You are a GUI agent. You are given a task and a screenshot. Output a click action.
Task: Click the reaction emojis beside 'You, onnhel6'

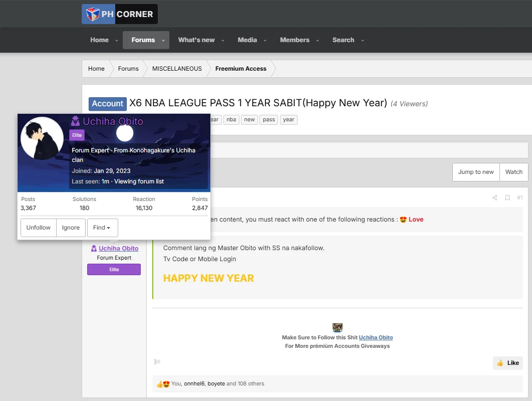(163, 384)
